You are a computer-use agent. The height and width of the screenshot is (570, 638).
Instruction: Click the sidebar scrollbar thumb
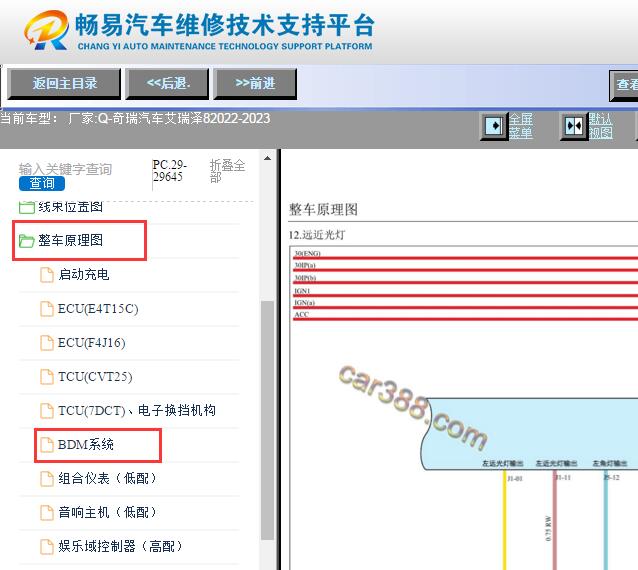(x=267, y=420)
